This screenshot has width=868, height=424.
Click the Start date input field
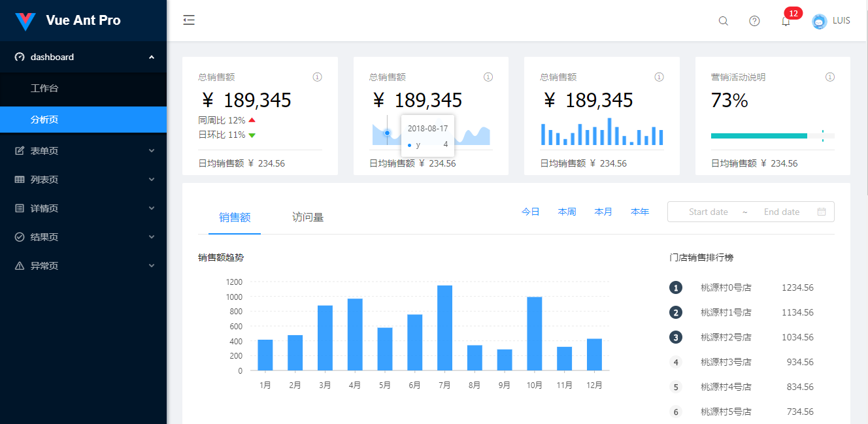(x=708, y=212)
